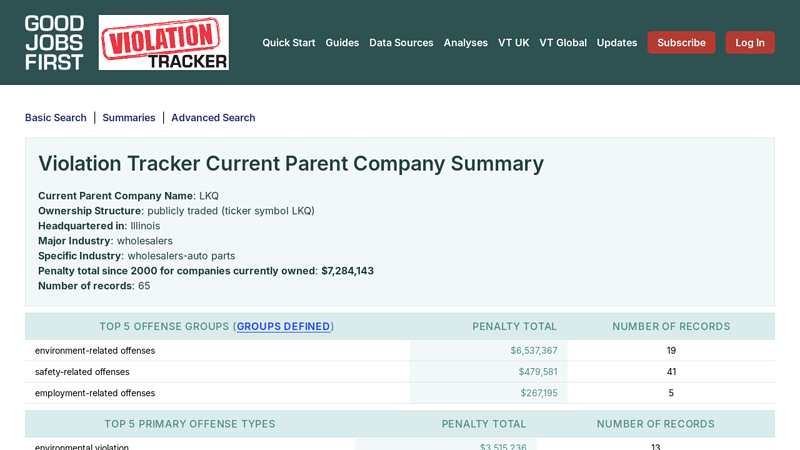Click the $6,537,367 environment penalty total
The width and height of the screenshot is (800, 450).
click(x=533, y=351)
